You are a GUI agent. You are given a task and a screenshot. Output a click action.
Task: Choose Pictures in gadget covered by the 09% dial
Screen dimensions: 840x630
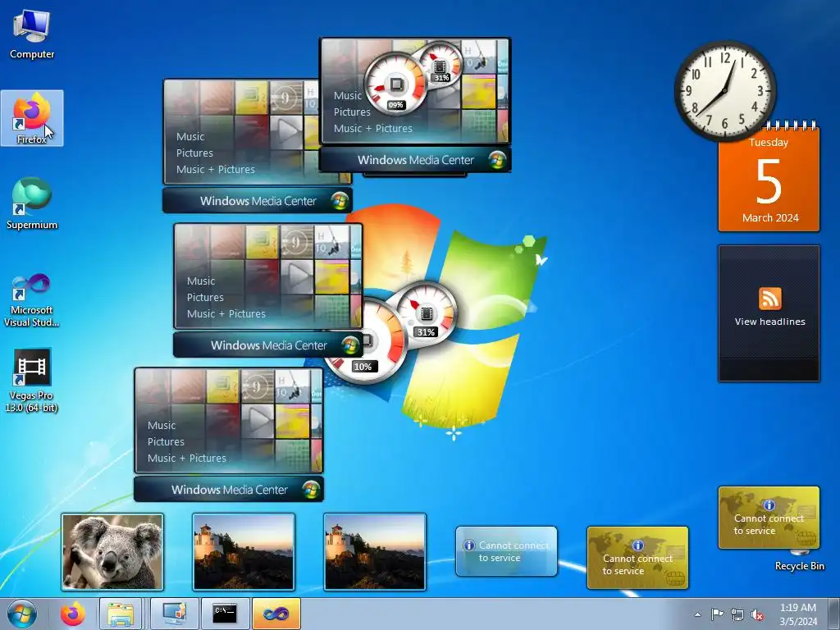coord(352,112)
